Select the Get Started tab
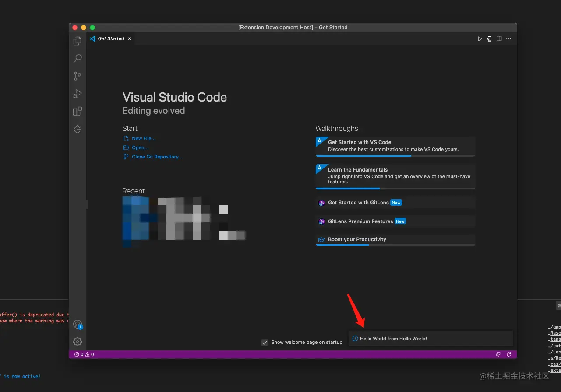 pos(111,38)
